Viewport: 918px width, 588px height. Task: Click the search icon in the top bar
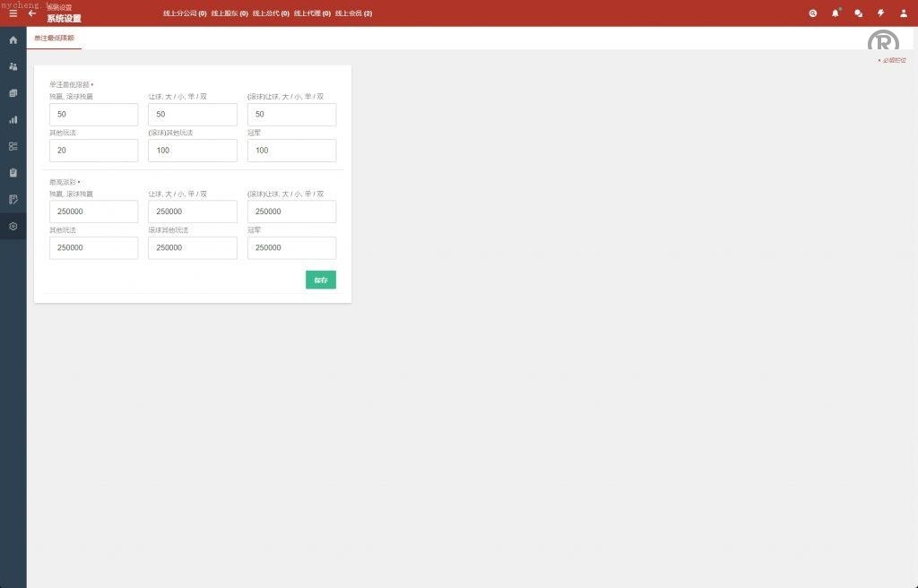[812, 13]
